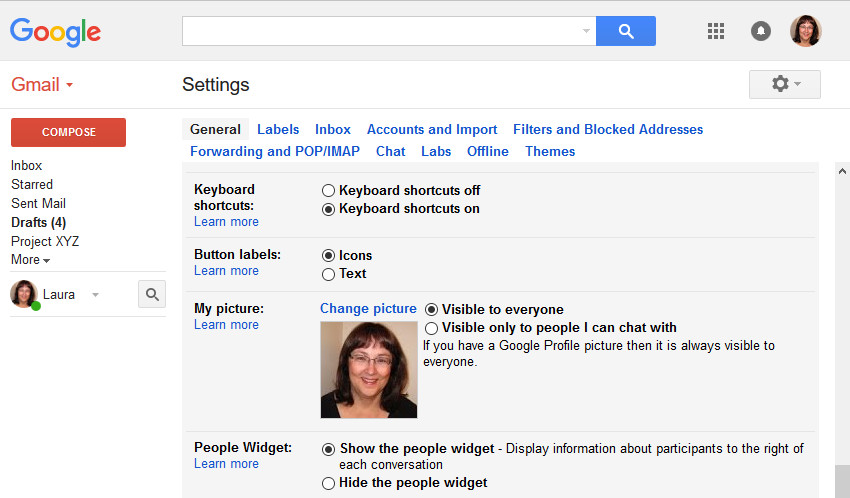Open the Google apps grid
The image size is (850, 498).
716,31
